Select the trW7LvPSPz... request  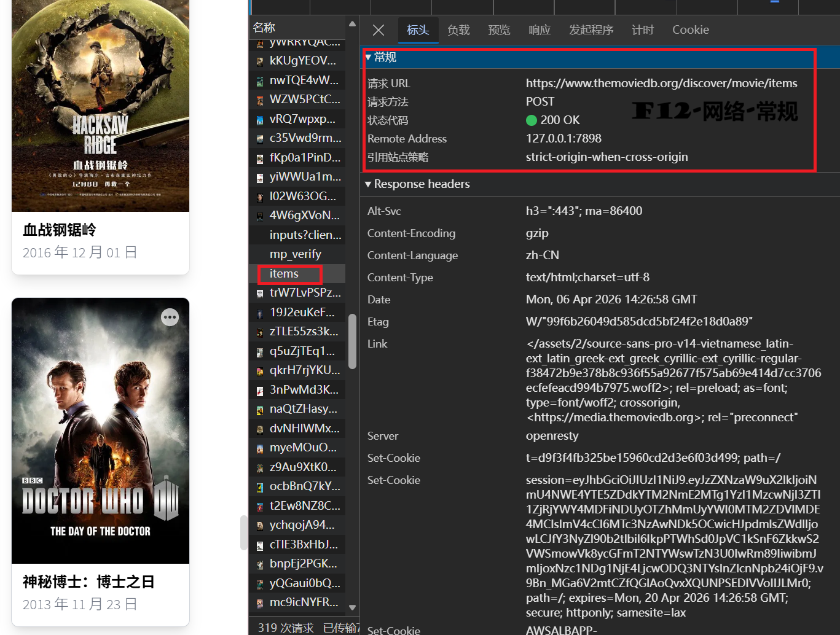(297, 292)
